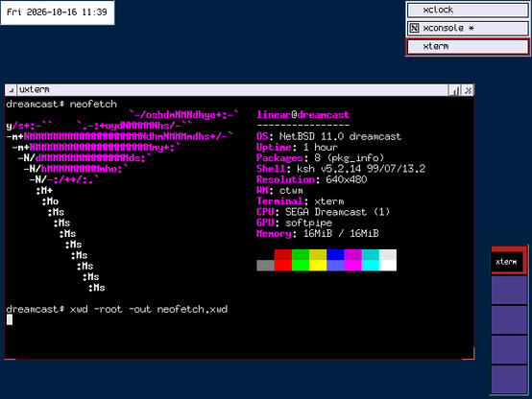Select the xterm mini window in workspace manager
This screenshot has width=532, height=399.
[507, 262]
